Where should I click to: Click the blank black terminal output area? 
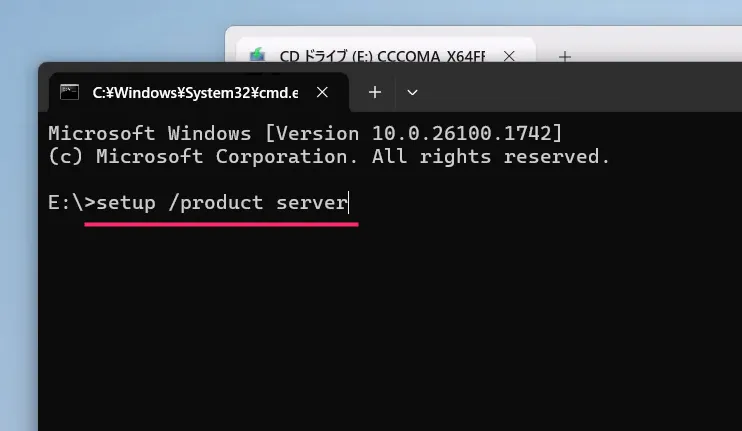(x=390, y=330)
